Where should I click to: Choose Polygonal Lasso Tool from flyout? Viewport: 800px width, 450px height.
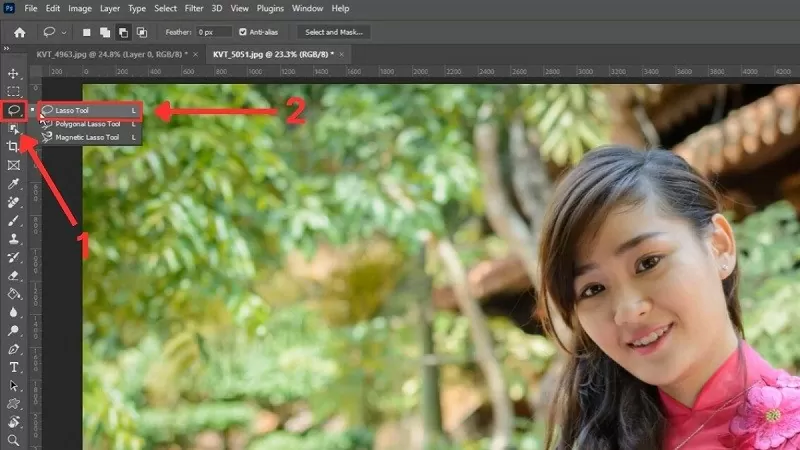(x=87, y=123)
